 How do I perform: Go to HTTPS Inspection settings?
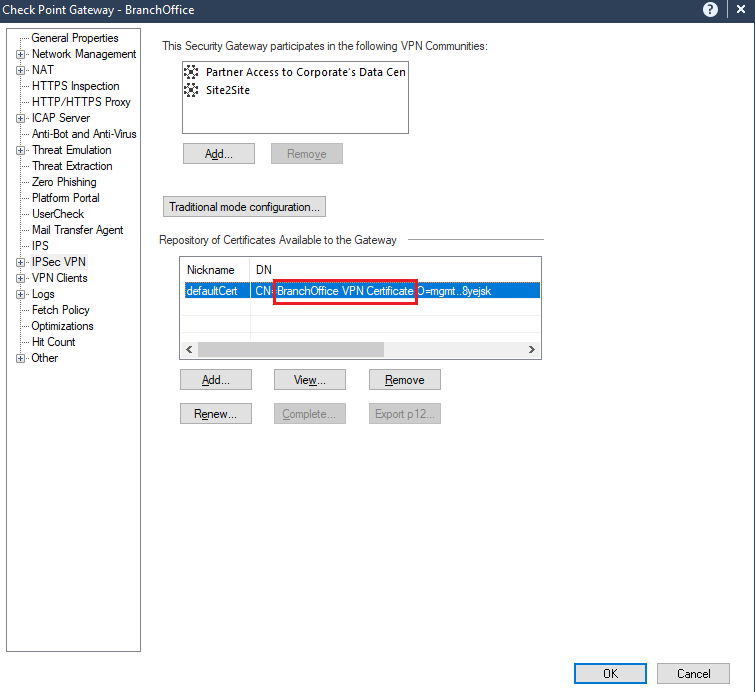(75, 86)
